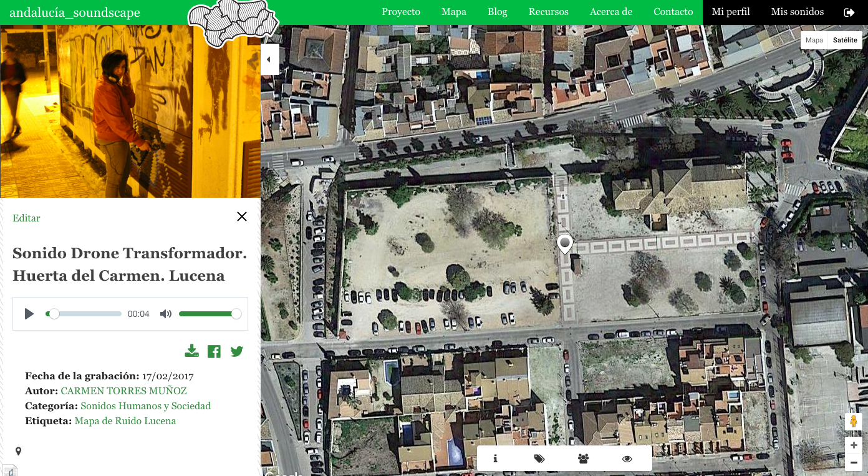Zoom in on the map
Image resolution: width=868 pixels, height=476 pixels.
coord(854,445)
